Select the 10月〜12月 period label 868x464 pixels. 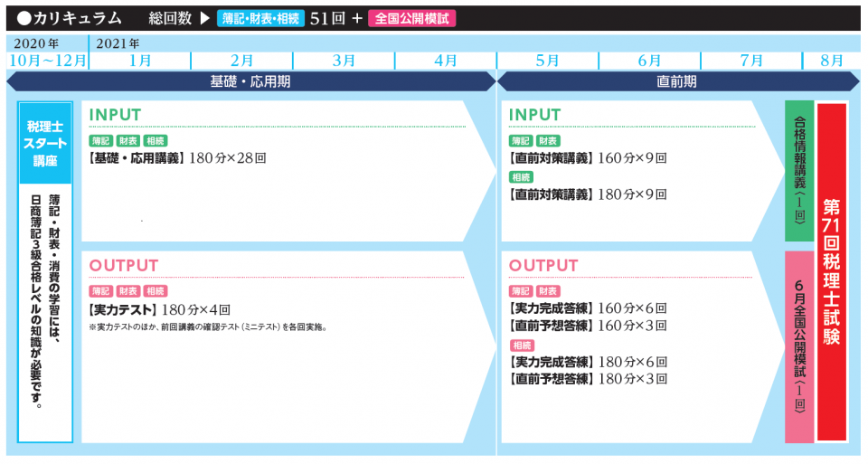[47, 61]
